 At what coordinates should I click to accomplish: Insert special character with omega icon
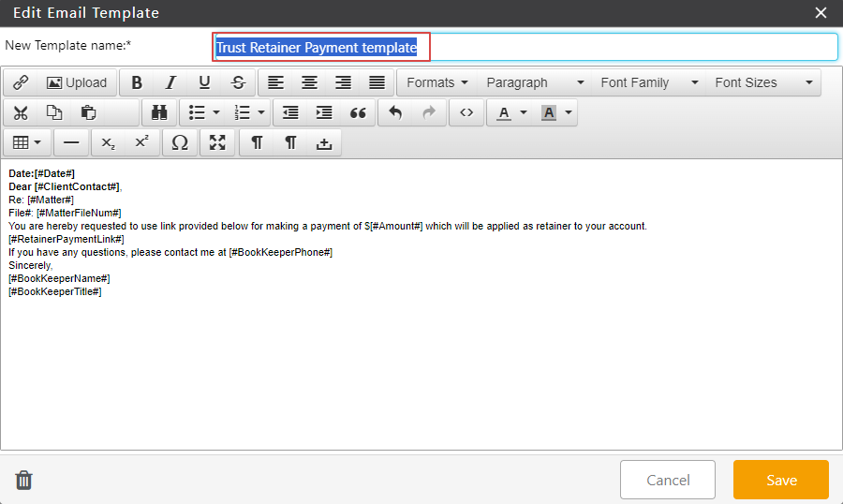[x=180, y=142]
